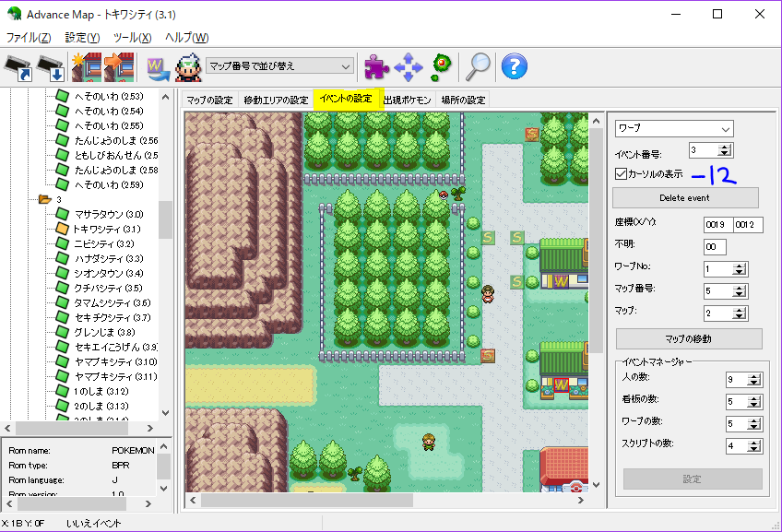Viewport: 782px width, 532px height.
Task: Click the Delete event button
Action: (685, 198)
